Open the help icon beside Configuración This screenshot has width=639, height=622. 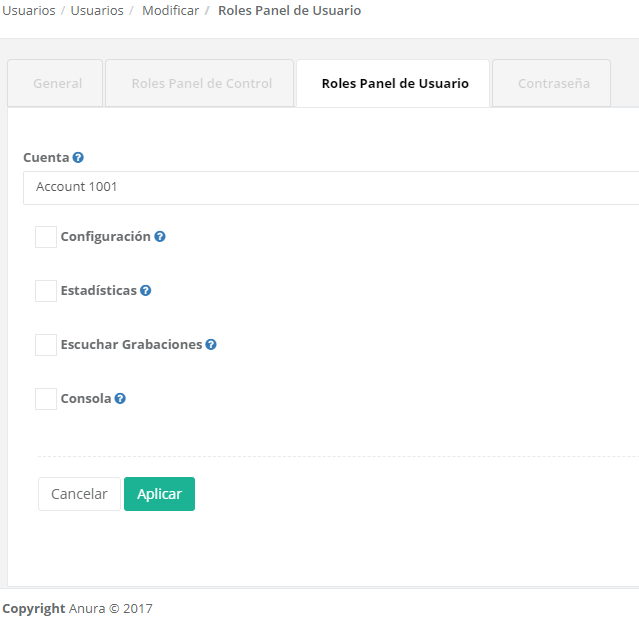click(160, 236)
